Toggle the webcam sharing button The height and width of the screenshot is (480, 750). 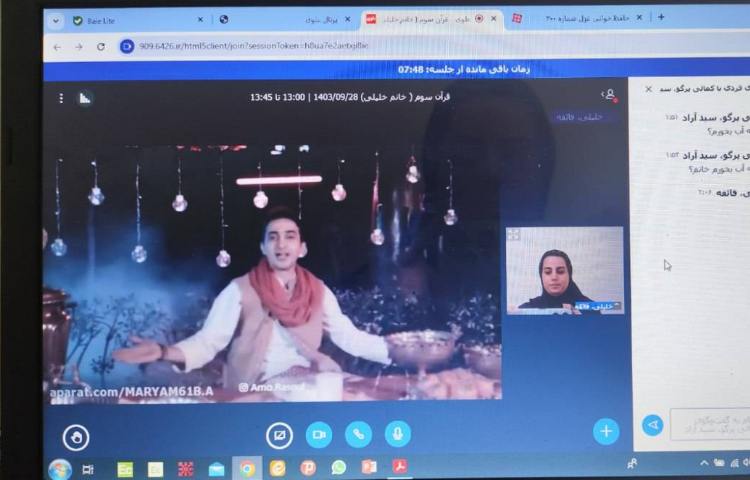319,434
